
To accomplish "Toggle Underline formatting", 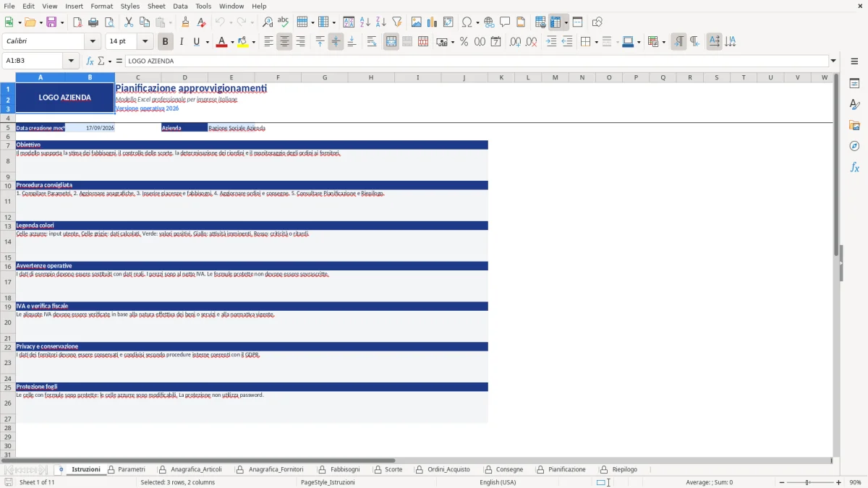I will click(197, 42).
